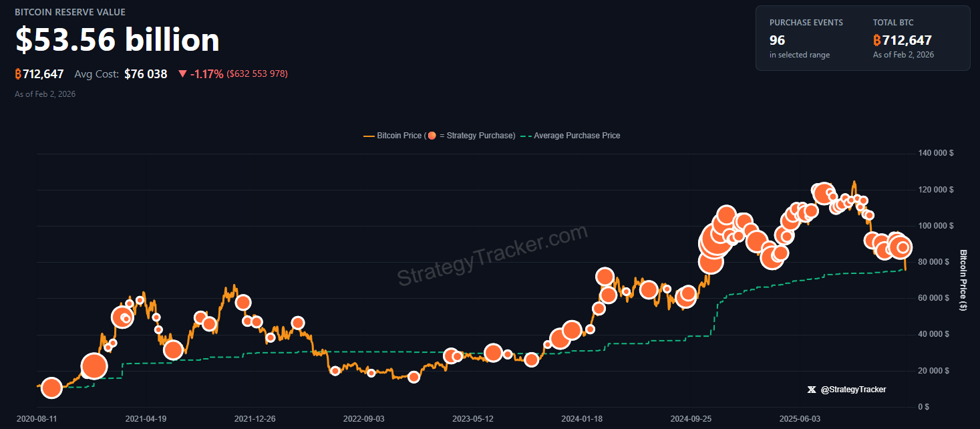Click the 100 000 $ price axis label
Viewport: 980px width, 429px height.
click(936, 226)
